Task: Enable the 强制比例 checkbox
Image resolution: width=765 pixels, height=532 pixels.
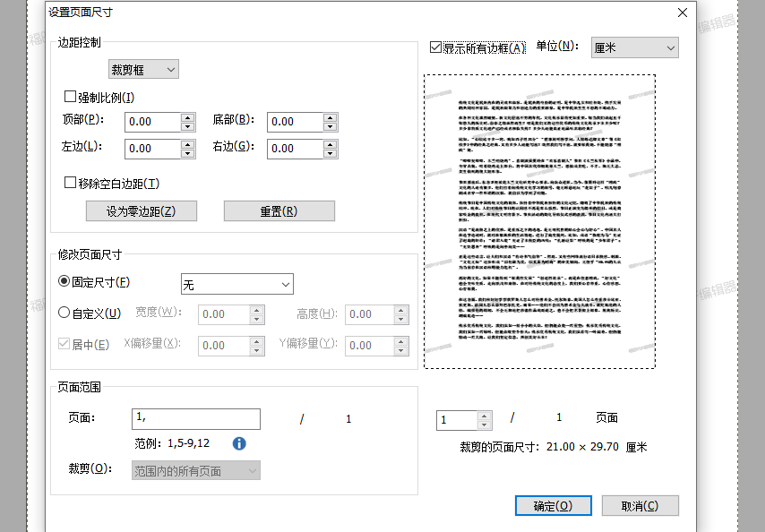Action: coord(70,96)
